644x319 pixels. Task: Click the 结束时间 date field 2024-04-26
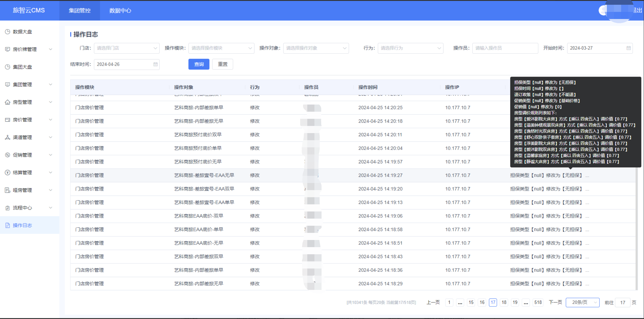[x=127, y=64]
